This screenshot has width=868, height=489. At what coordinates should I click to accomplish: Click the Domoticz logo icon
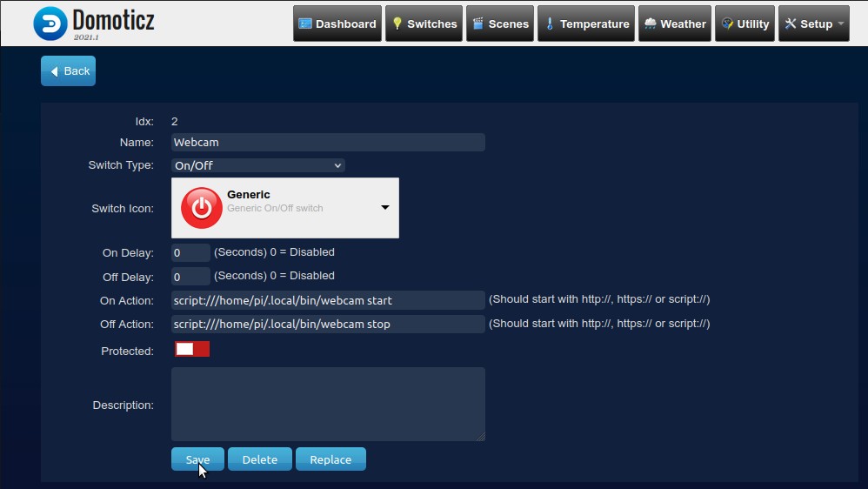[50, 23]
